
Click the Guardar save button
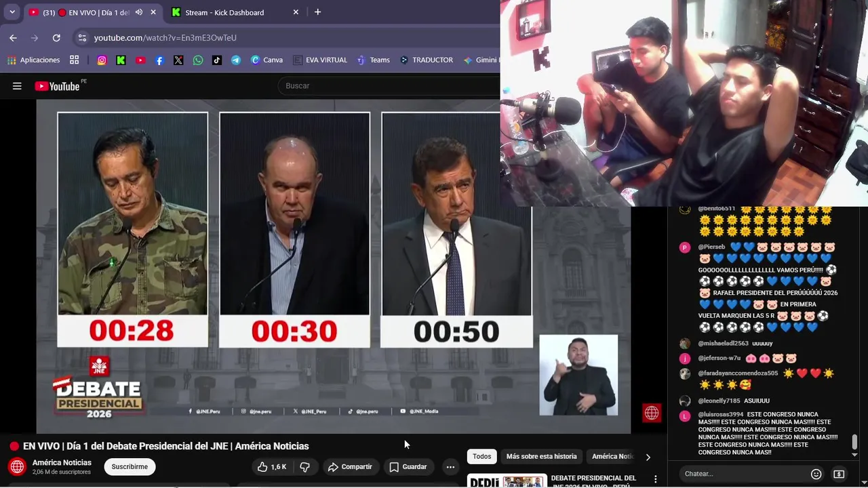coord(408,466)
